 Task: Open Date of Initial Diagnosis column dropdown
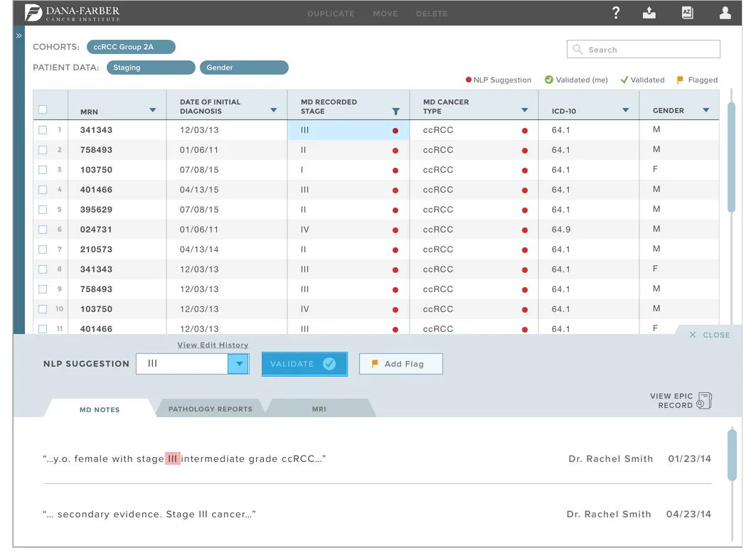pos(273,110)
